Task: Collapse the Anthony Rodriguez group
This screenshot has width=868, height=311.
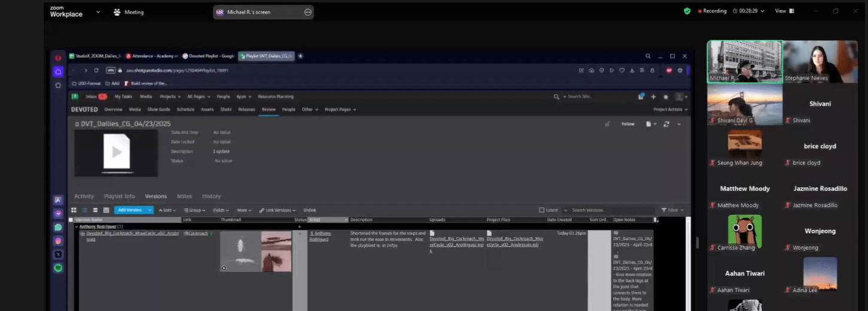Action: (x=76, y=227)
